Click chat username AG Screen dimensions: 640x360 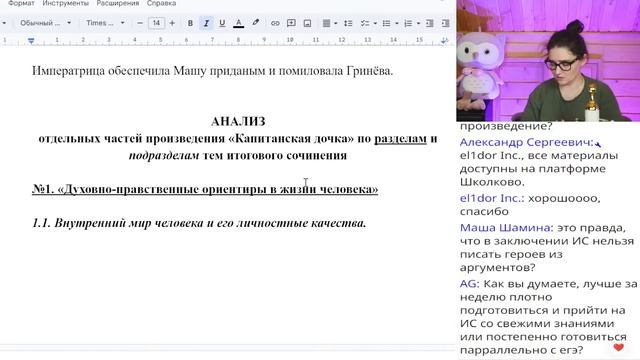click(469, 283)
